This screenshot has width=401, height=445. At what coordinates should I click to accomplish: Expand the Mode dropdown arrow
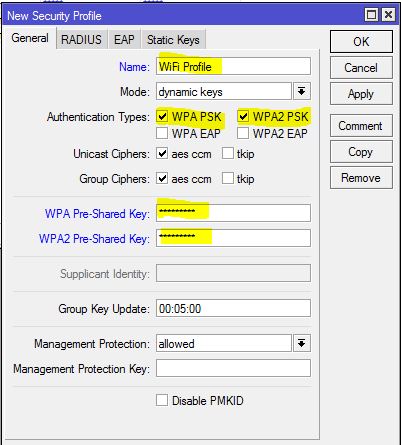(302, 92)
